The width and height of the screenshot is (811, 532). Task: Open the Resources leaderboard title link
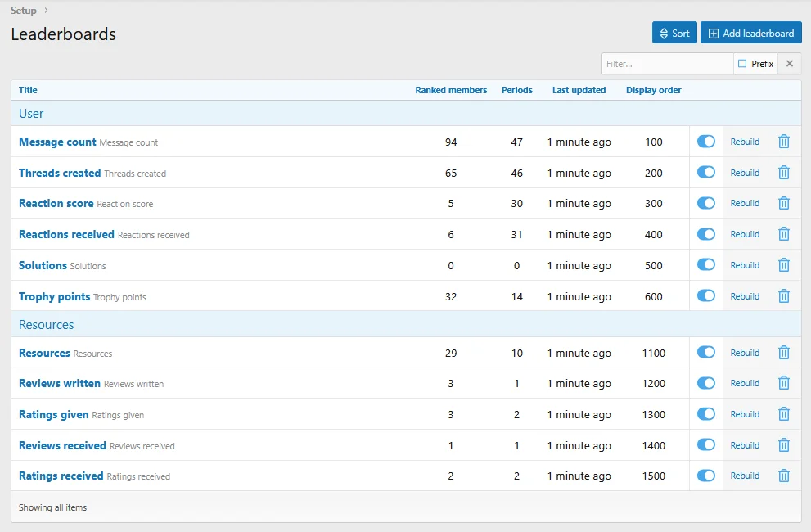click(44, 353)
